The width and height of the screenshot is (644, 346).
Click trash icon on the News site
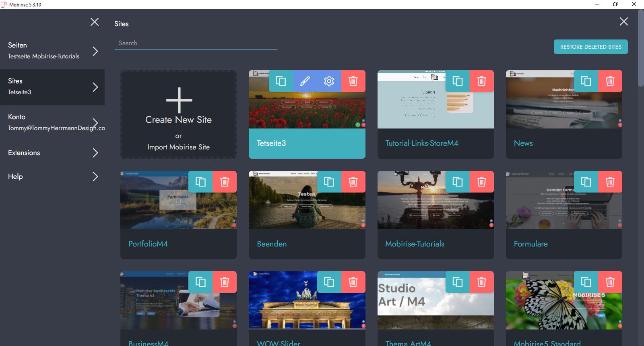click(610, 81)
